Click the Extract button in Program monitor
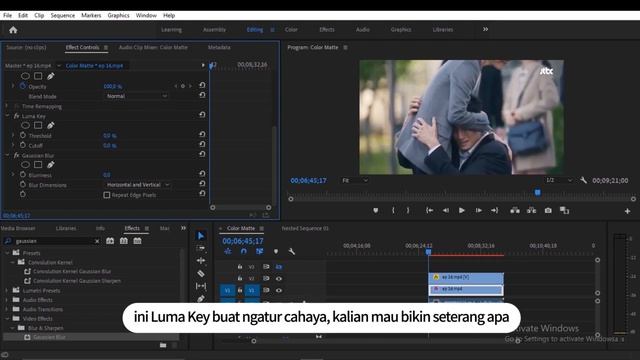 click(531, 210)
